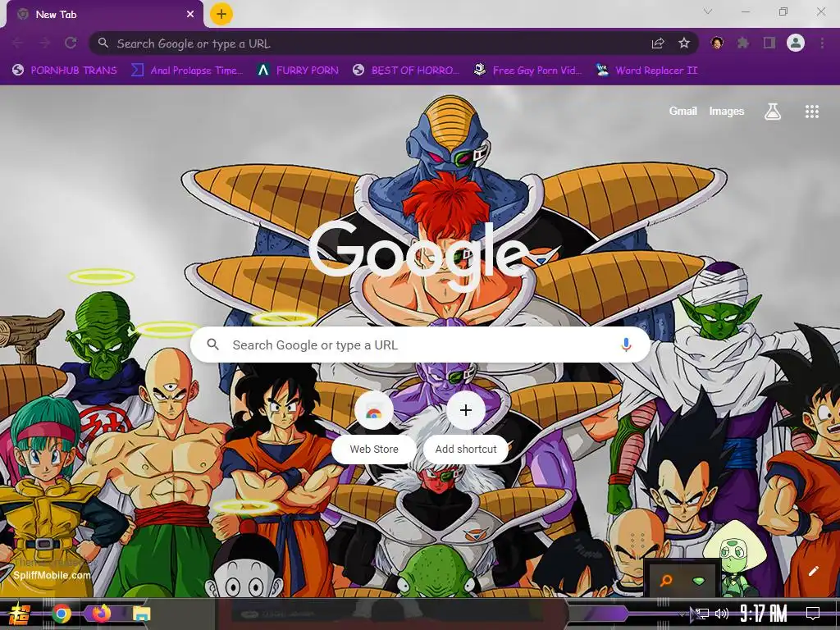Open the Web Store shortcut
This screenshot has width=840, height=630.
click(x=374, y=427)
